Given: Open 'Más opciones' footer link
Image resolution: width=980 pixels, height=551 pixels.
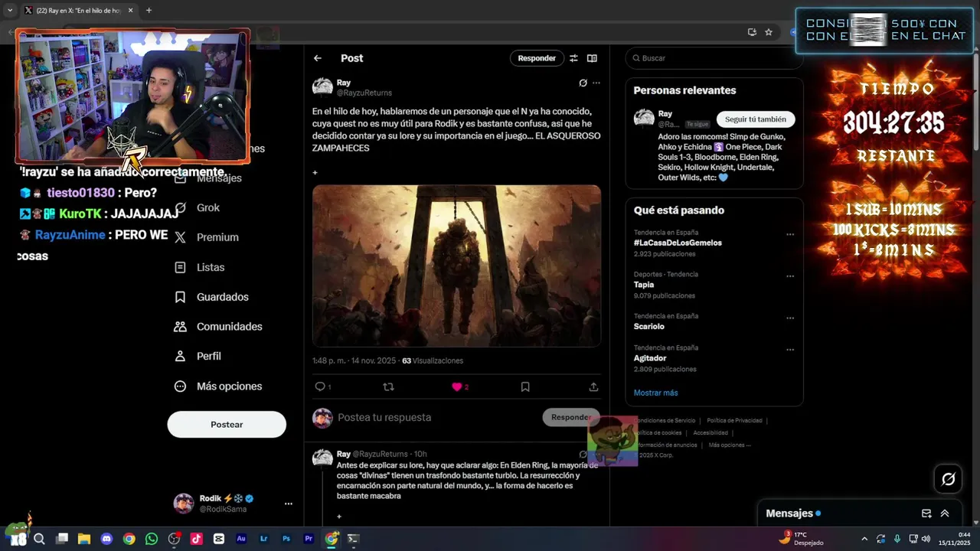Looking at the screenshot, I should point(729,445).
